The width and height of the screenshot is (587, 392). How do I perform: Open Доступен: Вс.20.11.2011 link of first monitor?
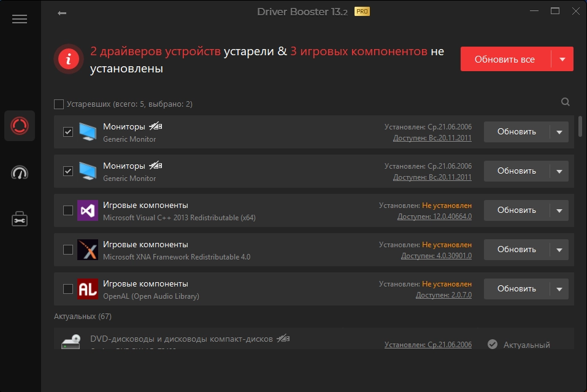432,138
